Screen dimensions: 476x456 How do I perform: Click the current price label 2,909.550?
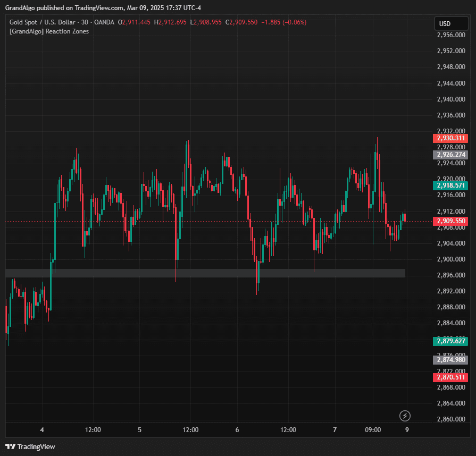[x=450, y=221]
